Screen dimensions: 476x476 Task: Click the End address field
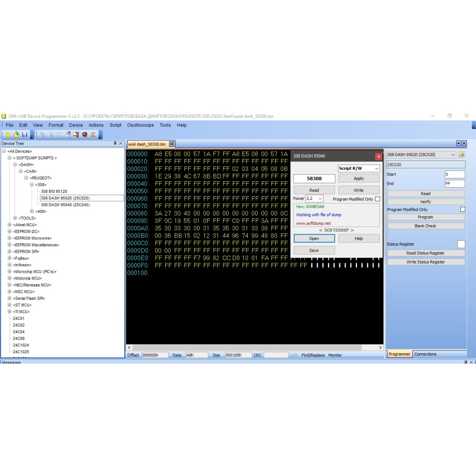coord(455,184)
